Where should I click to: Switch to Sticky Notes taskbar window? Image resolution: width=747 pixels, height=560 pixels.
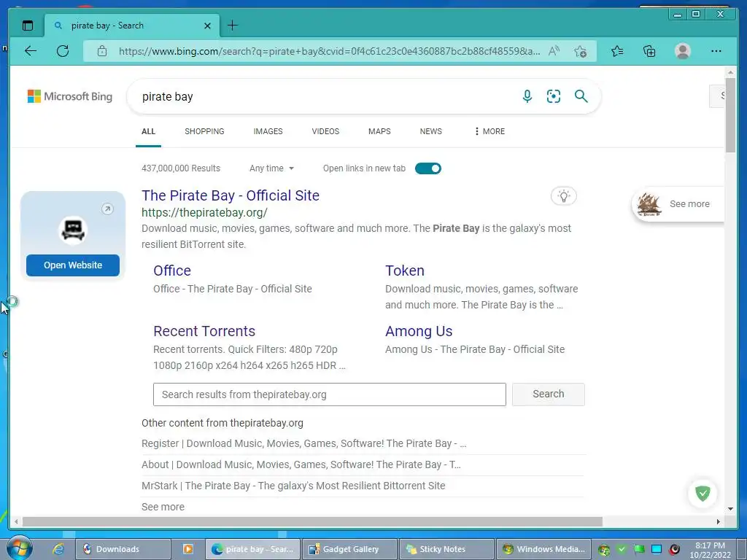[x=447, y=549]
